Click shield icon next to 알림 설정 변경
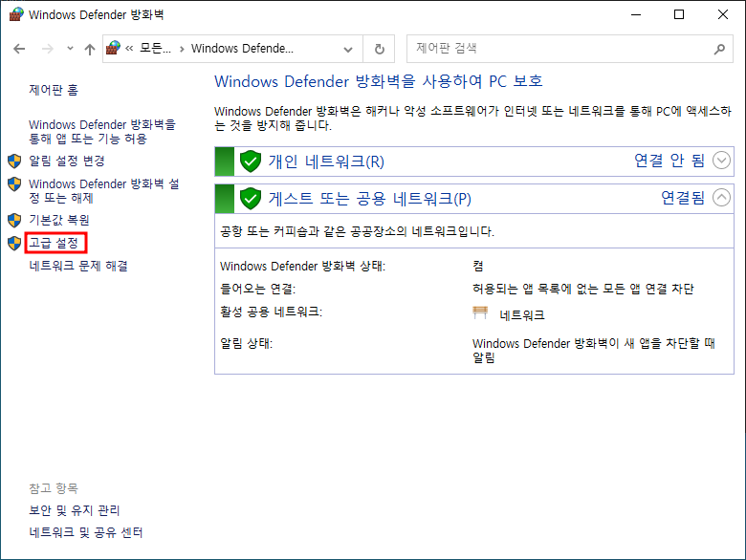This screenshot has width=746, height=560. 14,162
